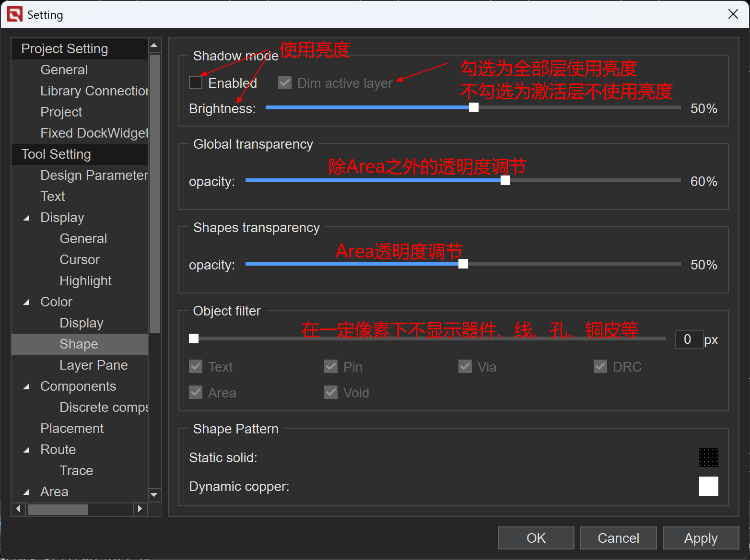This screenshot has width=750, height=560.
Task: Click the horizontal scroll right arrow
Action: pos(140,509)
